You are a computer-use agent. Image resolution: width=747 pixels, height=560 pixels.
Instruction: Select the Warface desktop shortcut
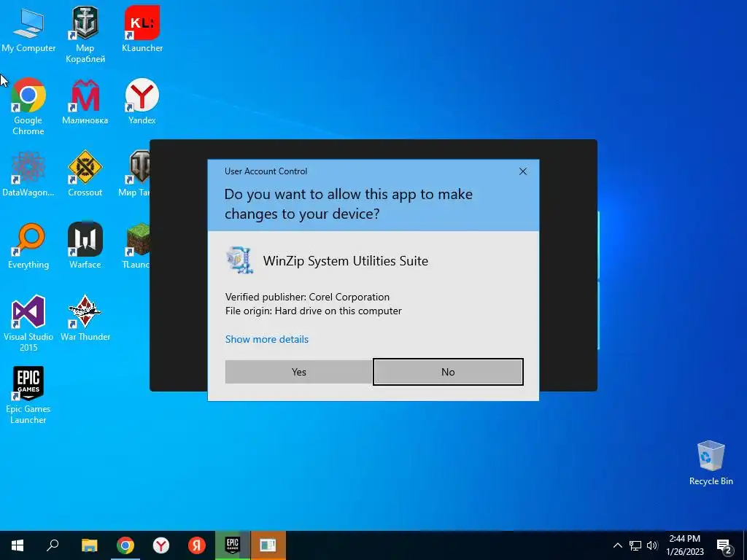click(x=85, y=246)
